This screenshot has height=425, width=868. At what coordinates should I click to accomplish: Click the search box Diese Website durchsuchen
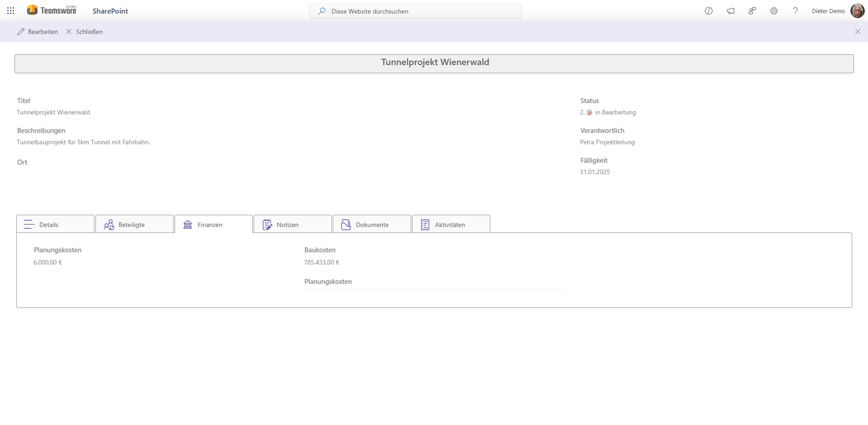point(415,11)
